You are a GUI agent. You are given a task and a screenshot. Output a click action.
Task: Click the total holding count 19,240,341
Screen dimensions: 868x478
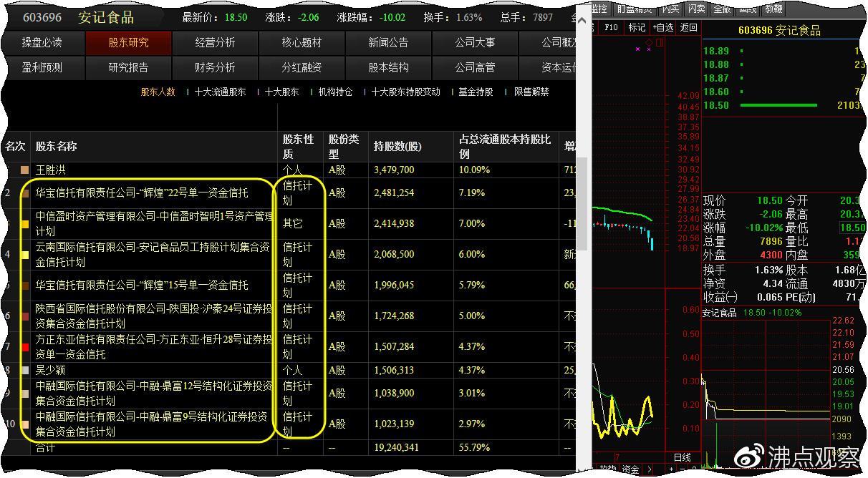(x=397, y=448)
